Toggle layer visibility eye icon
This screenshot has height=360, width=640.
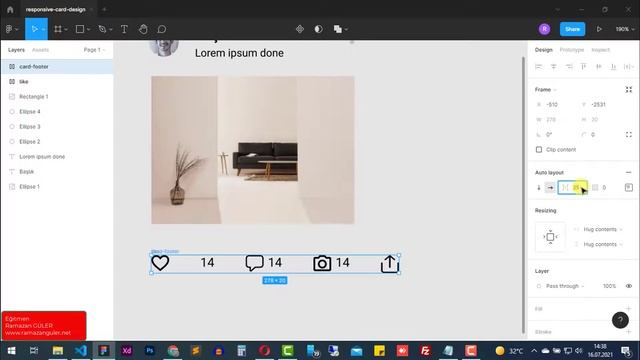[x=629, y=286]
